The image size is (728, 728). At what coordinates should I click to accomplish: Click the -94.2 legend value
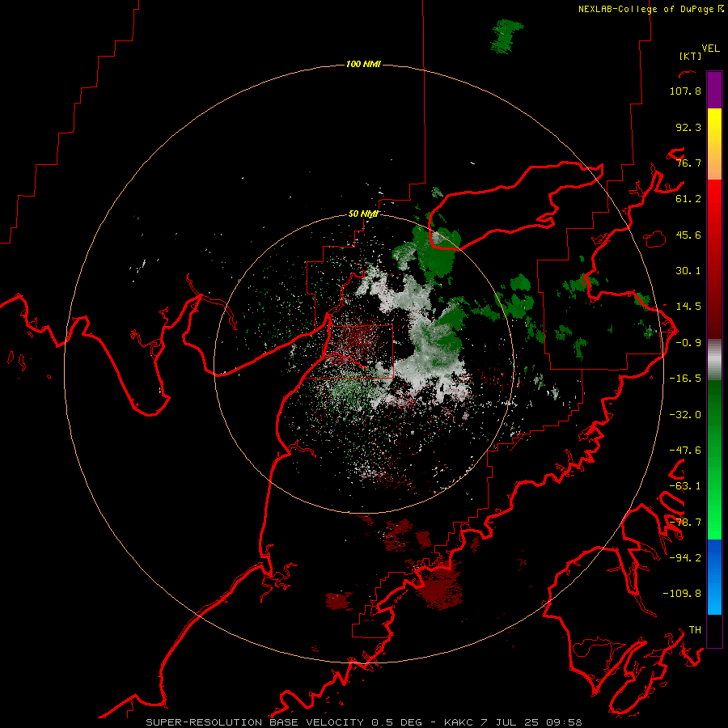pyautogui.click(x=685, y=558)
